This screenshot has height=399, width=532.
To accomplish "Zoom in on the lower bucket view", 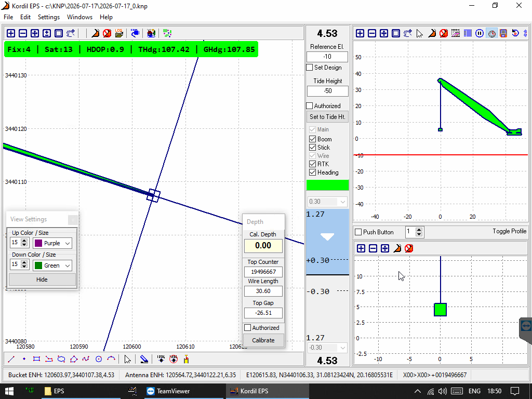I will (361, 248).
